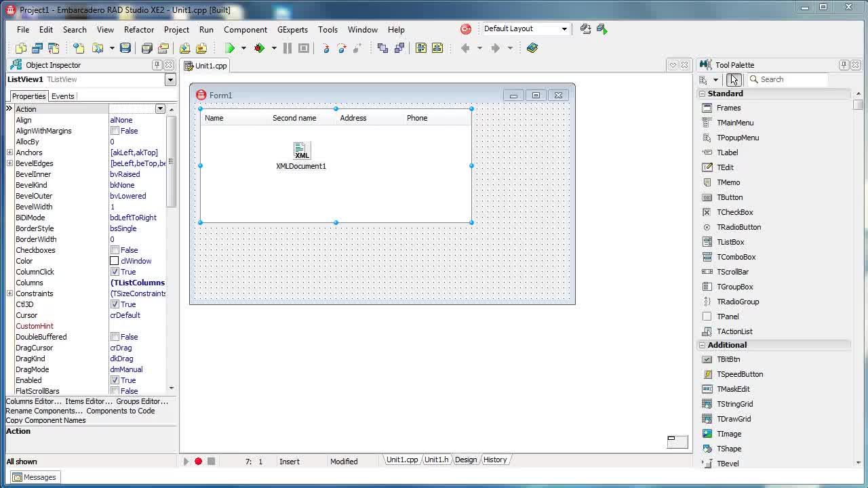Click the Color property clWindow swatch
This screenshot has width=868, height=488.
click(115, 261)
